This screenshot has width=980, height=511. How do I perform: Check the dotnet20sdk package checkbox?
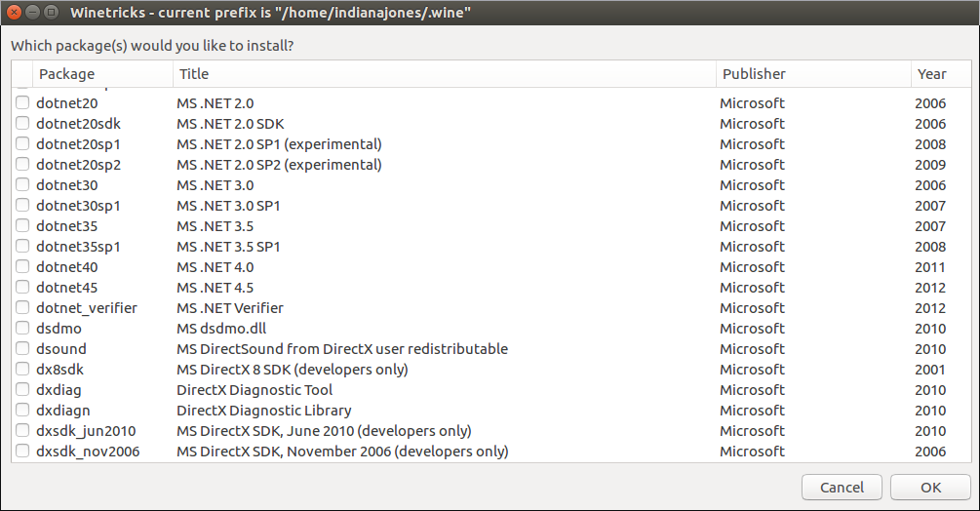[22, 123]
